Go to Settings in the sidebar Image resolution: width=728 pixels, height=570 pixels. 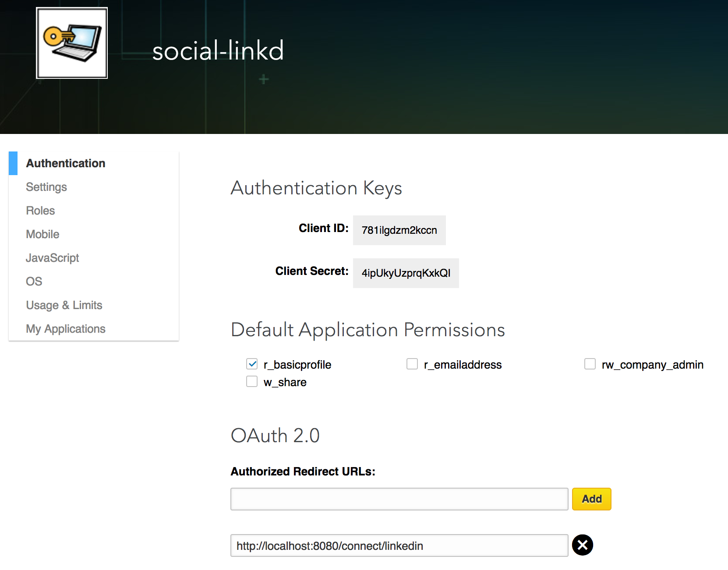tap(46, 187)
